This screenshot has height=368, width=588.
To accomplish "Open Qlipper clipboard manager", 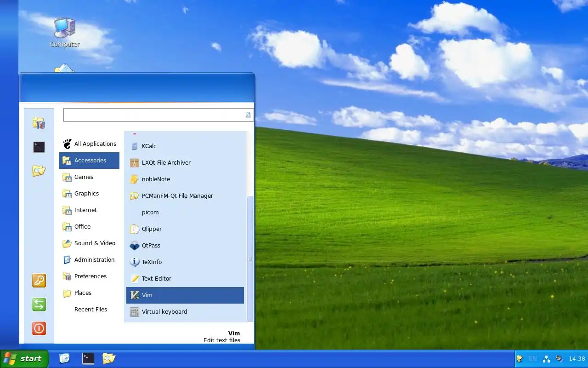I will [x=185, y=229].
